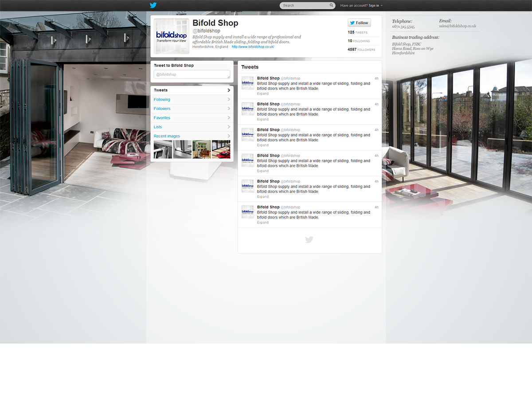Viewport: 532px width, 399px height.
Task: Click chevron arrow next to Lists
Action: click(x=229, y=127)
